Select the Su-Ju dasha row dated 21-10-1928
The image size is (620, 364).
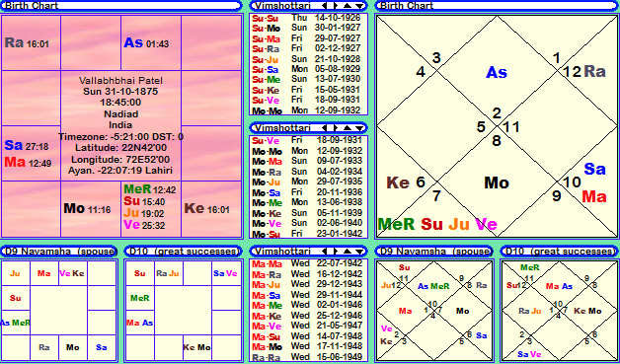pyautogui.click(x=306, y=59)
